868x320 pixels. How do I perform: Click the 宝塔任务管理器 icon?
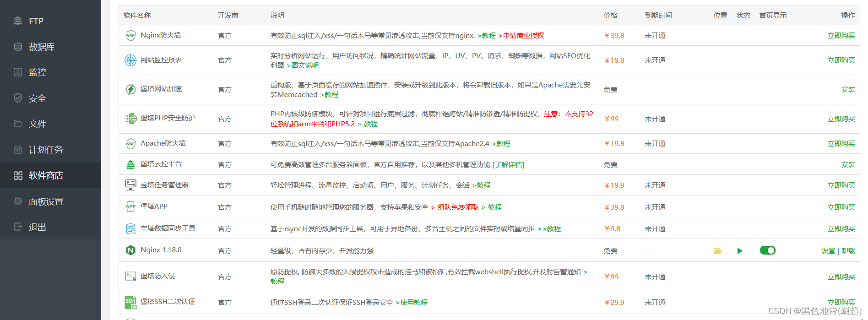click(130, 185)
